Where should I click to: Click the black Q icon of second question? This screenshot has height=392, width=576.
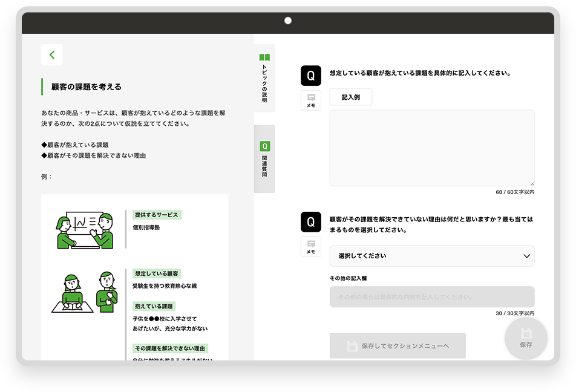coord(310,222)
